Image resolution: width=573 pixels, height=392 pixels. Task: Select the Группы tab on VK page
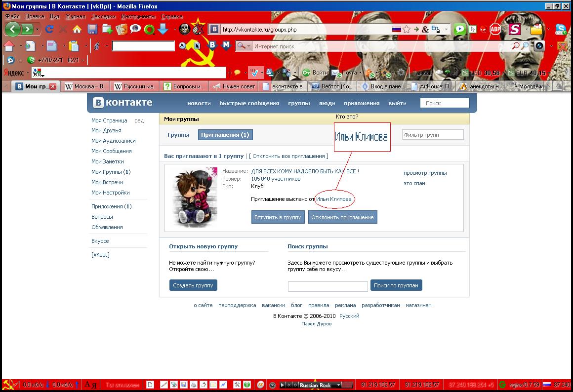click(178, 135)
